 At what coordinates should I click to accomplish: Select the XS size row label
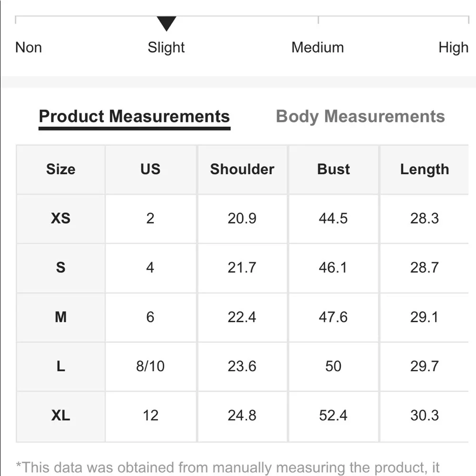point(60,218)
